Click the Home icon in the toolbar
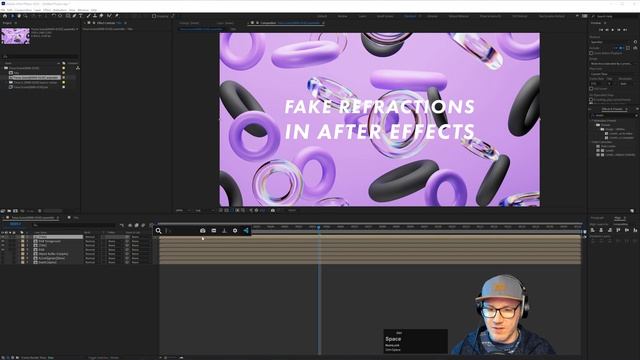This screenshot has width=640, height=360. (5, 16)
